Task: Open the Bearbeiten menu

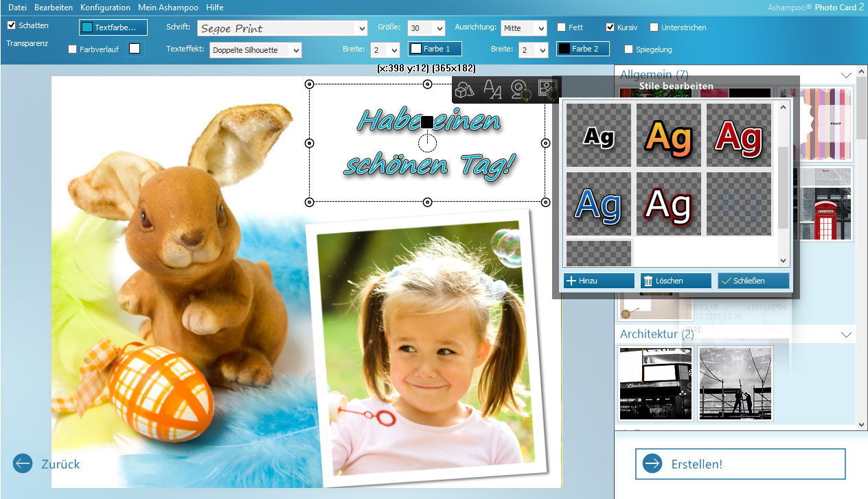Action: pos(54,7)
